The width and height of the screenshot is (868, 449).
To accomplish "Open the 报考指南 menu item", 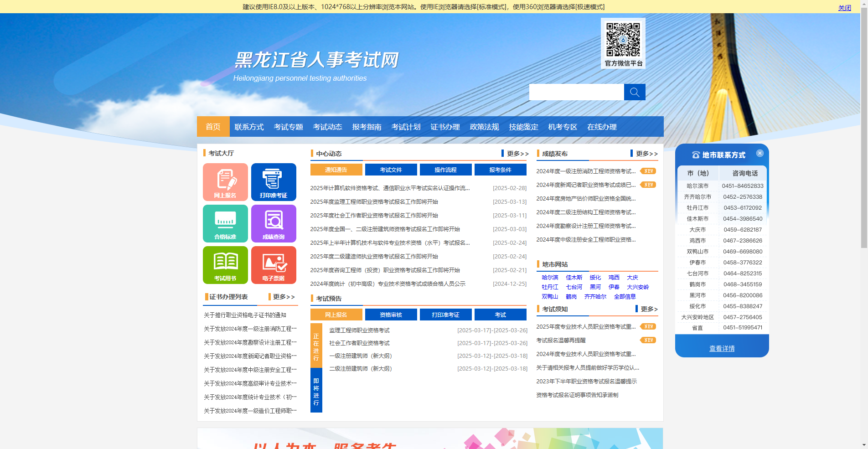I will tap(366, 127).
